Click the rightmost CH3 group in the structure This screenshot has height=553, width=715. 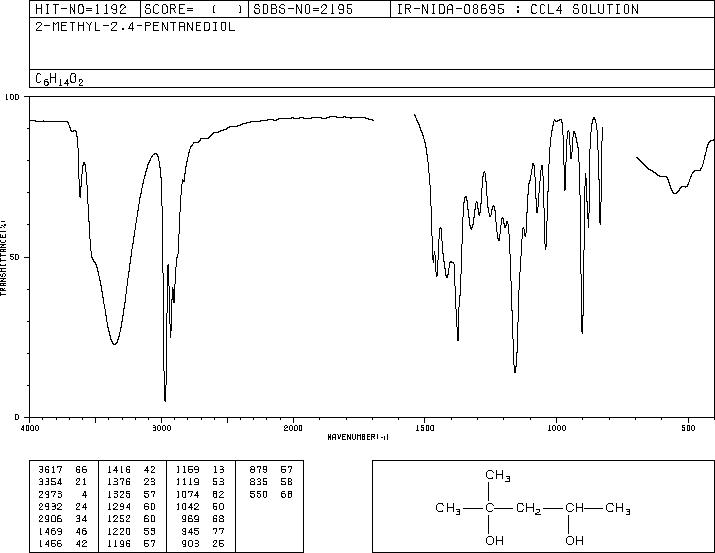(618, 508)
